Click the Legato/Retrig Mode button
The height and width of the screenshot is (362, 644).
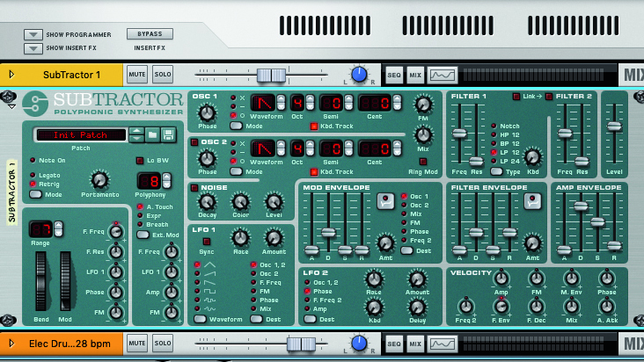[x=36, y=194]
